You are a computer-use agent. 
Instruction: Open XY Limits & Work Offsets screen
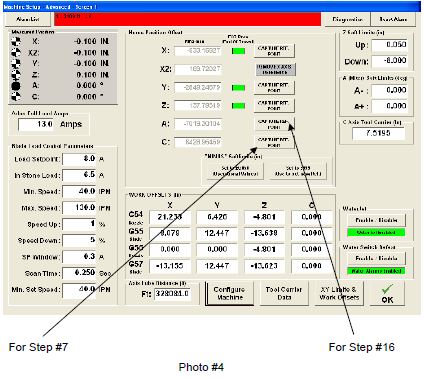[339, 293]
